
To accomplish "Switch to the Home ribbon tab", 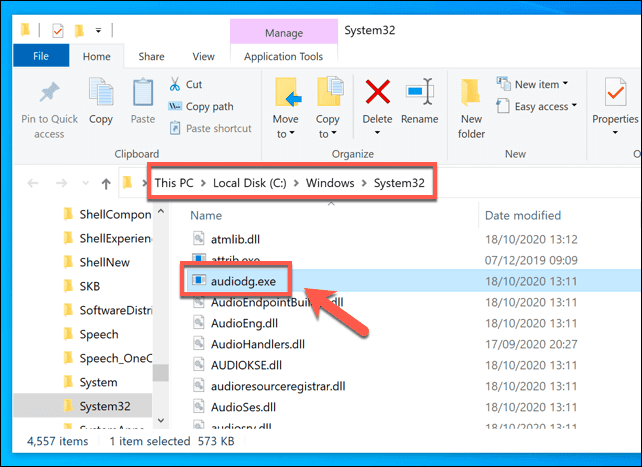I will click(97, 56).
